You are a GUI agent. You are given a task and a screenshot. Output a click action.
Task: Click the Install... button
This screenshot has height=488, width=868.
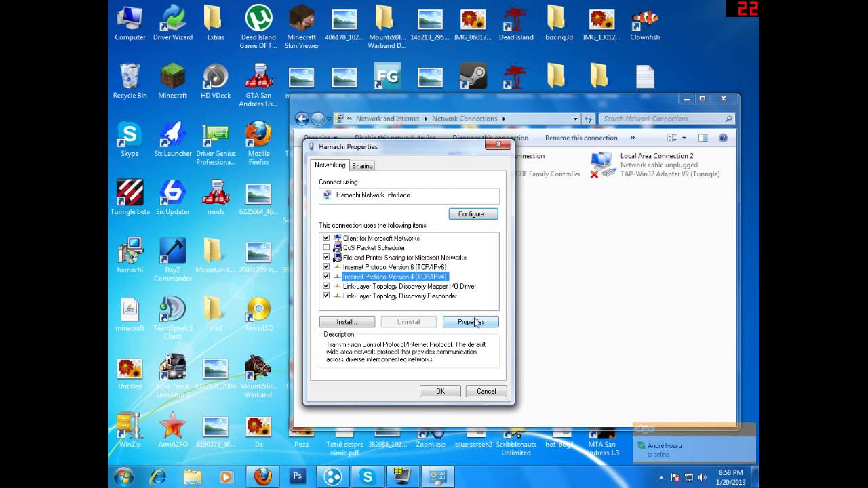pos(347,322)
